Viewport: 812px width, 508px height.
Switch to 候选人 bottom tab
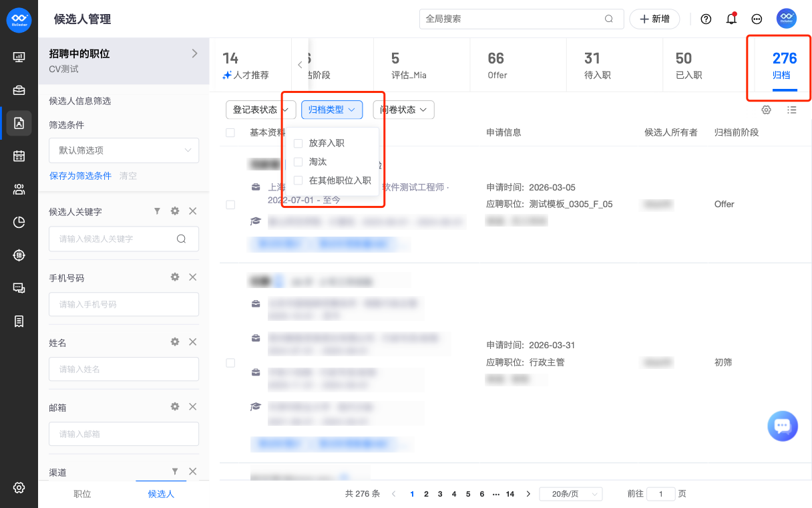tap(161, 494)
